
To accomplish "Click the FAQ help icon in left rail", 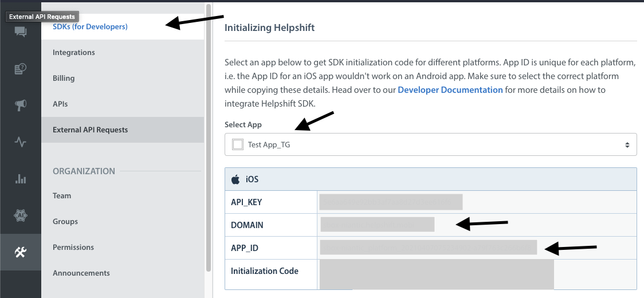I will [21, 69].
